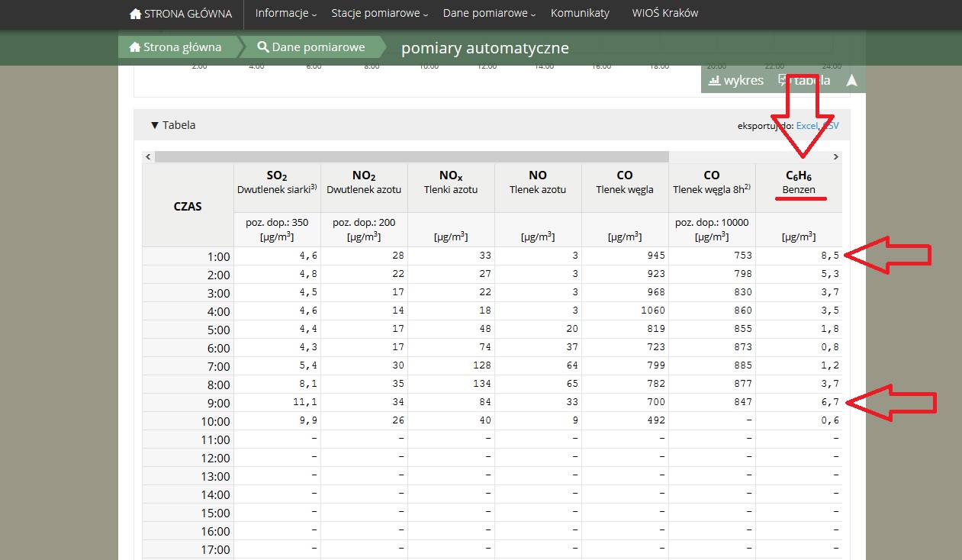962x560 pixels.
Task: Click the home icon in the breadcrumb
Action: (x=136, y=47)
